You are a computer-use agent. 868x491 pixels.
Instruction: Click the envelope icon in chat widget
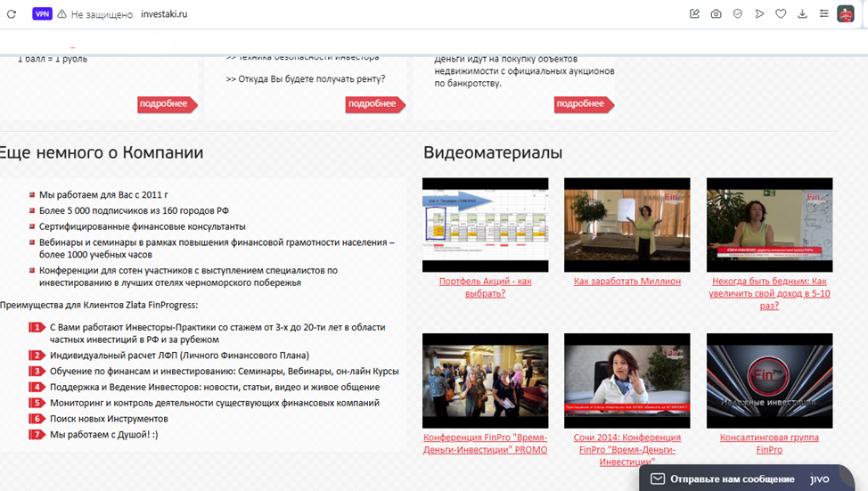pyautogui.click(x=657, y=479)
